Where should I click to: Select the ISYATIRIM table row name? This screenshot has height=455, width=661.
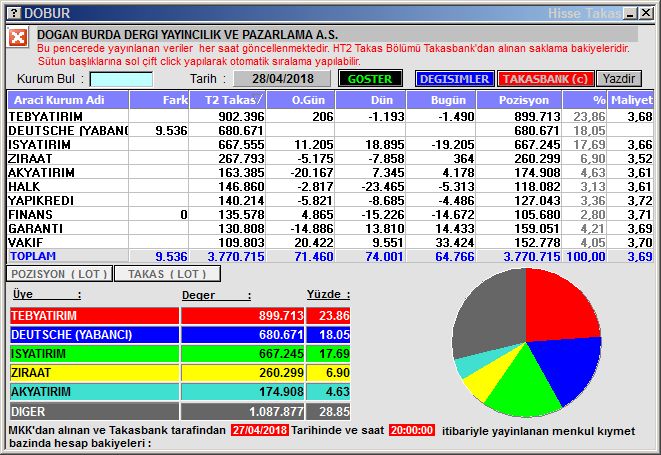coord(40,145)
